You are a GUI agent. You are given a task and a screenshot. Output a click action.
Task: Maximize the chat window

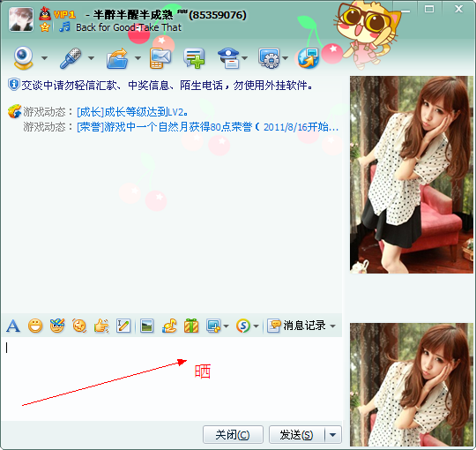[x=429, y=9]
